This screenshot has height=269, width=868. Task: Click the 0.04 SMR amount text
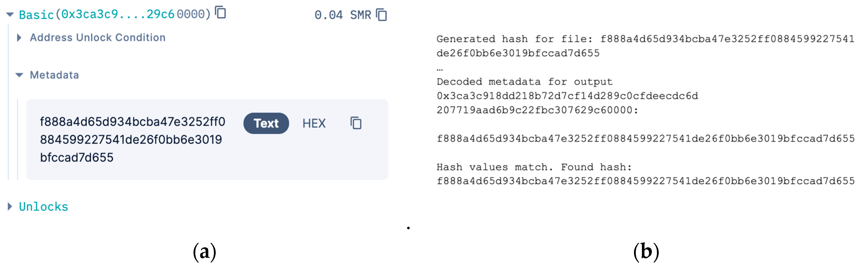pyautogui.click(x=342, y=15)
